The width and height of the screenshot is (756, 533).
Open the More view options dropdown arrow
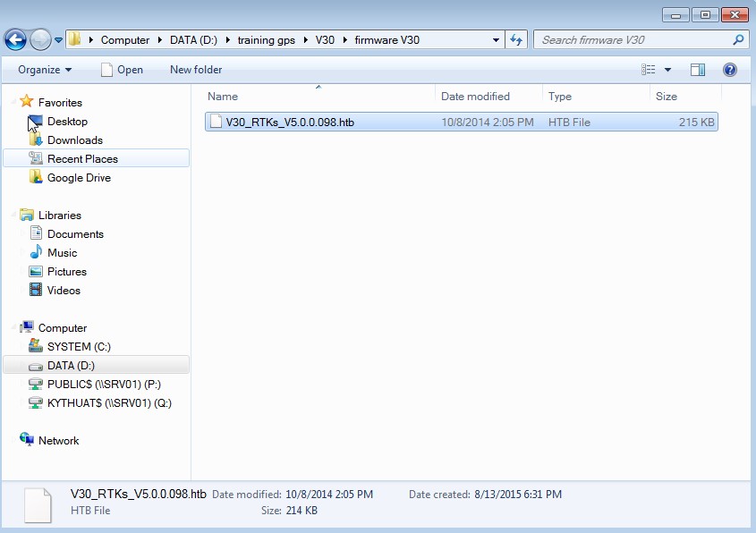[667, 70]
